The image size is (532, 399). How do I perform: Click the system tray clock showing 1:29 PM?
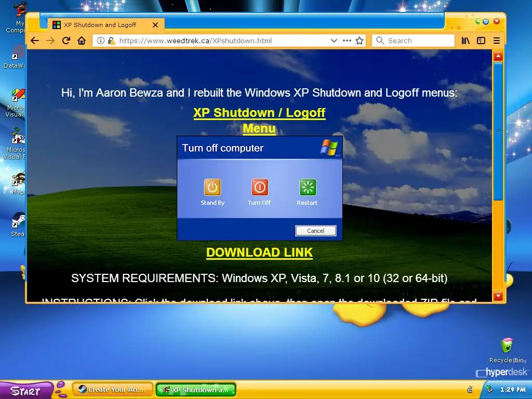click(x=513, y=390)
